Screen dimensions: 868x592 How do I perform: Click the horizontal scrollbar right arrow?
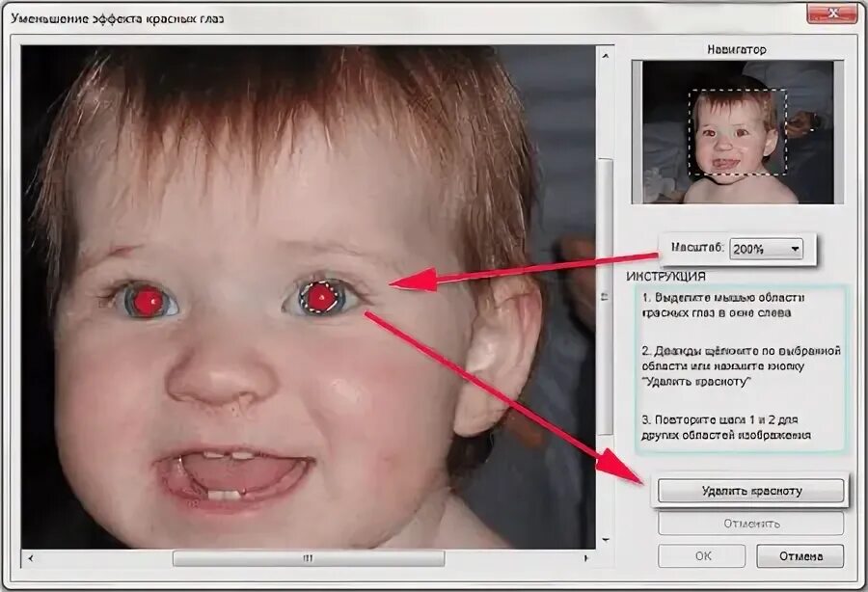coord(585,558)
